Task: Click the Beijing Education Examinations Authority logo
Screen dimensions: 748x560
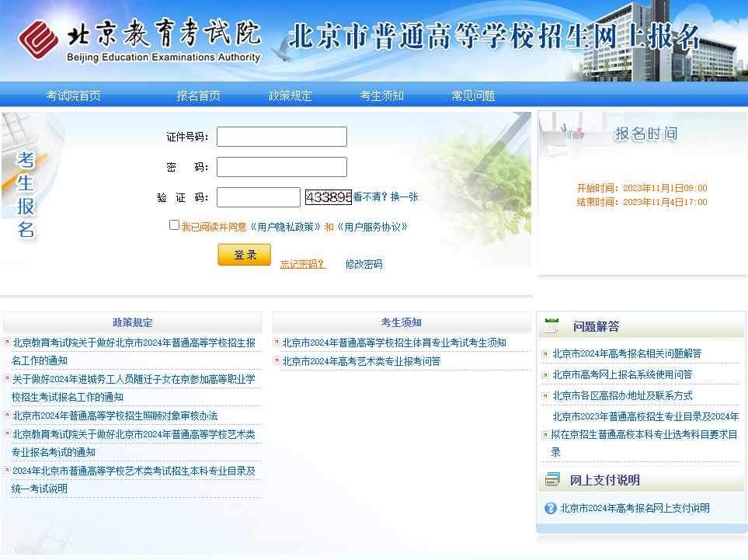Action: pos(140,39)
